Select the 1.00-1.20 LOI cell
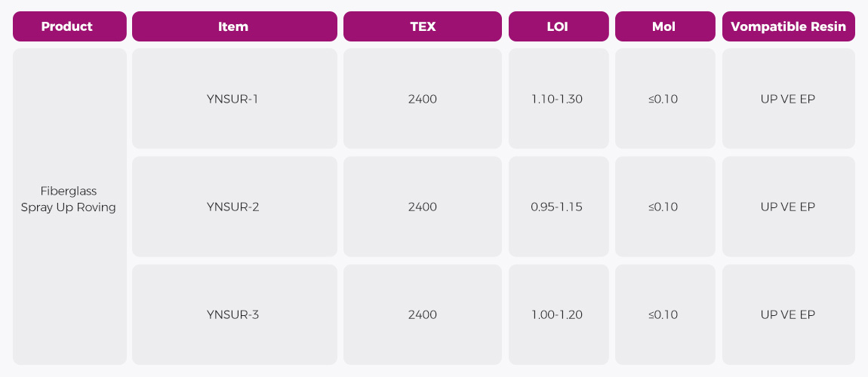This screenshot has width=868, height=377. coord(558,314)
